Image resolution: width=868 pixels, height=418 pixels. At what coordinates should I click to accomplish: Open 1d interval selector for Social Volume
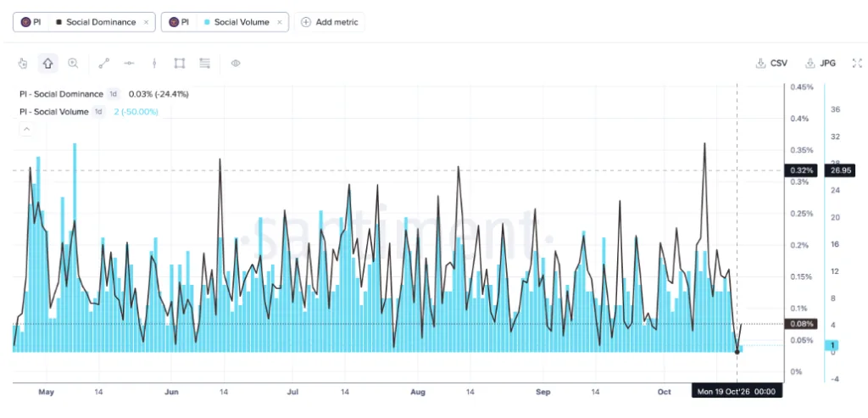98,112
